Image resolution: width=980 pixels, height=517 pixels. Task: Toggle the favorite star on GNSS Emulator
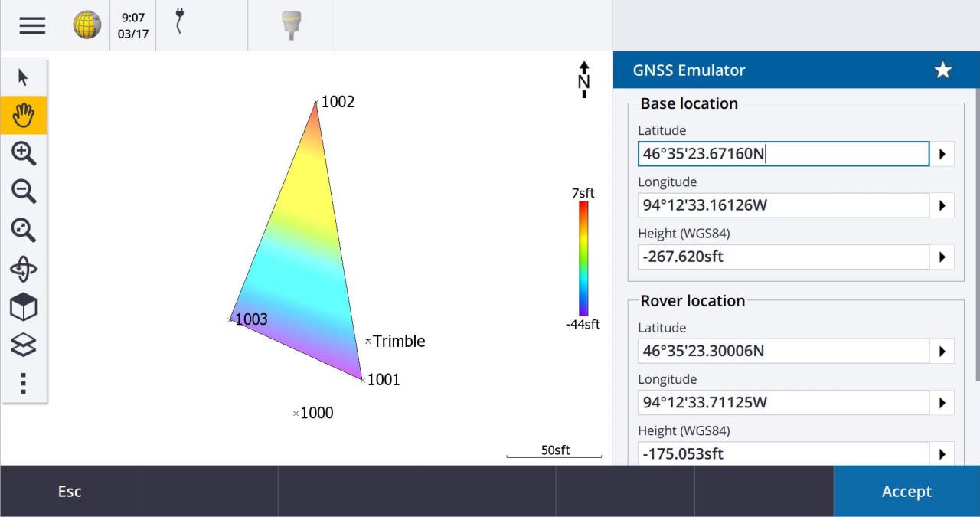point(942,70)
